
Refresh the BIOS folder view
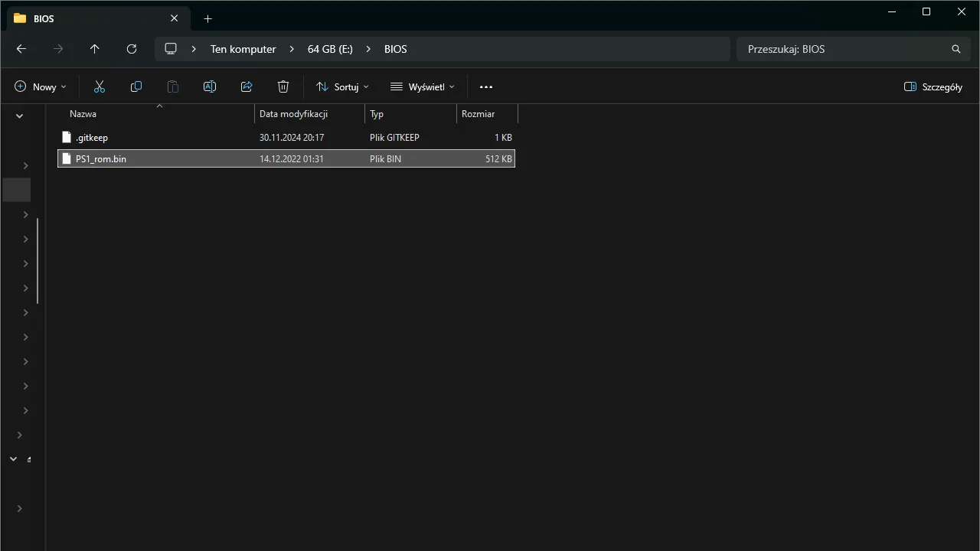pos(132,49)
